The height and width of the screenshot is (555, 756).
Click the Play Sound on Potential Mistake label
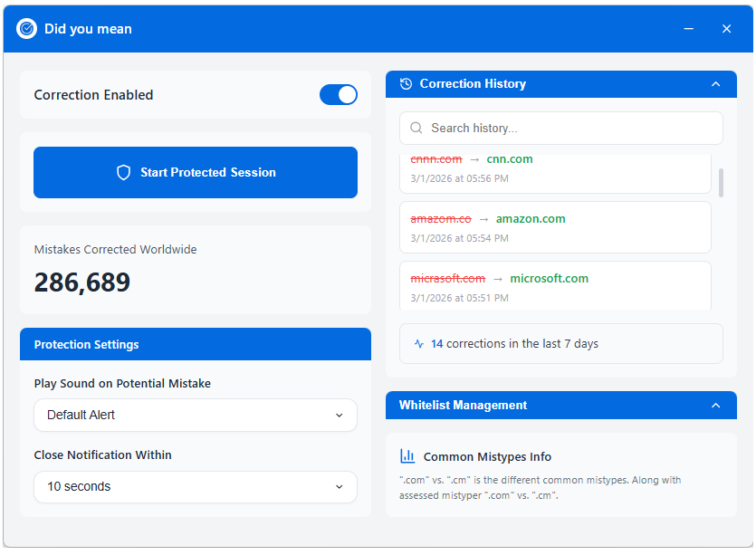pos(122,383)
